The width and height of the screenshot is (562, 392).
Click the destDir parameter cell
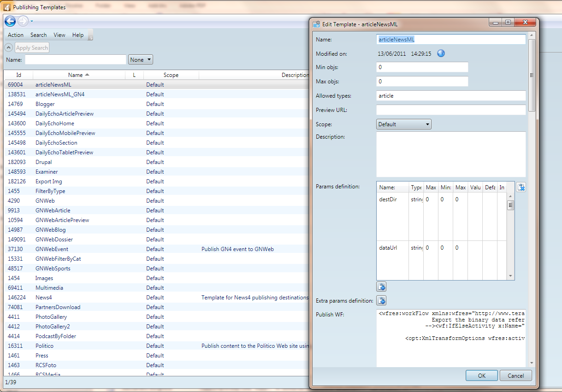click(393, 216)
